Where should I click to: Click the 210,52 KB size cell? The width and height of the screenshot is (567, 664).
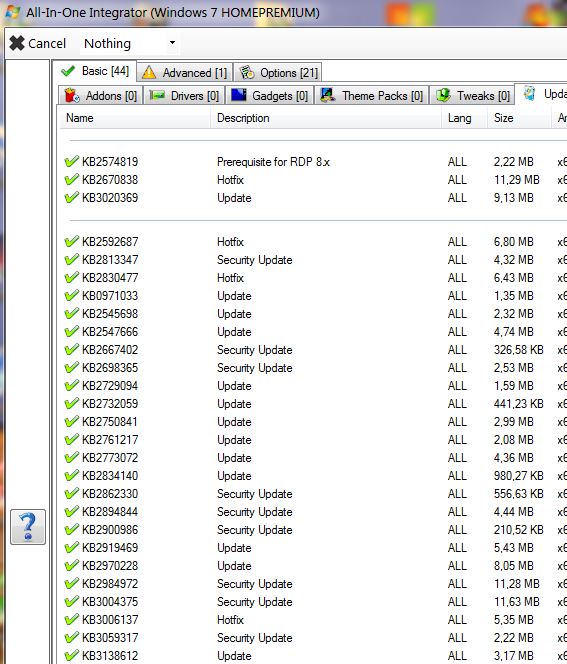click(x=518, y=530)
